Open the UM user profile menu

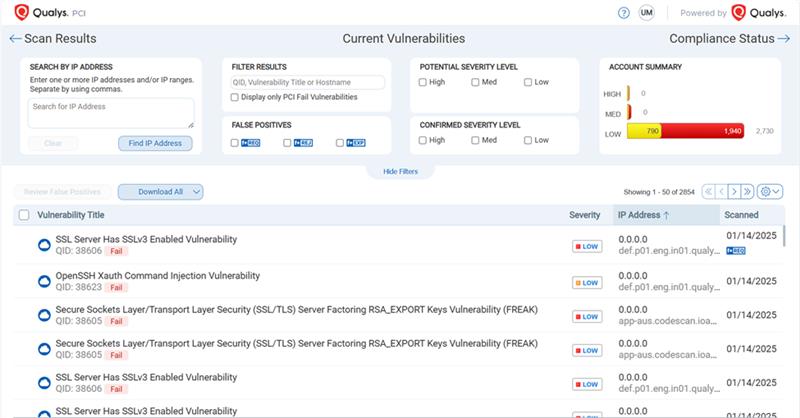[646, 13]
